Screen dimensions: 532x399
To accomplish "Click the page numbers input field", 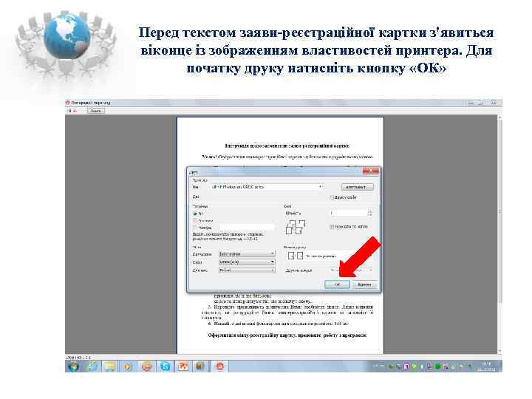I will click(x=247, y=228).
